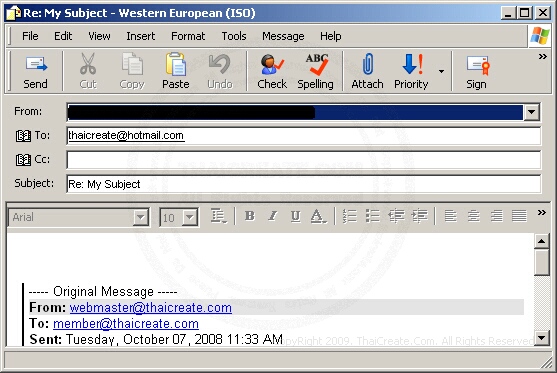Toggle bulleted list formatting

click(373, 216)
